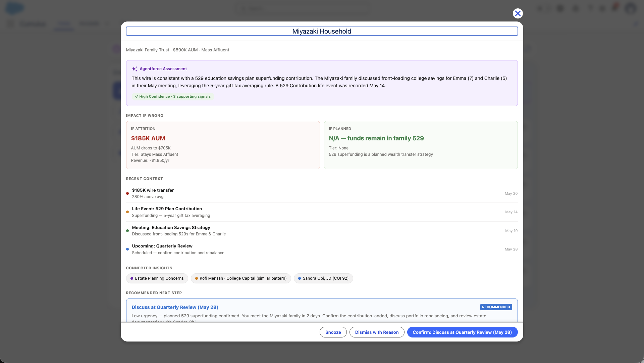Open the If Attrition $185K AUM card

pos(223,145)
